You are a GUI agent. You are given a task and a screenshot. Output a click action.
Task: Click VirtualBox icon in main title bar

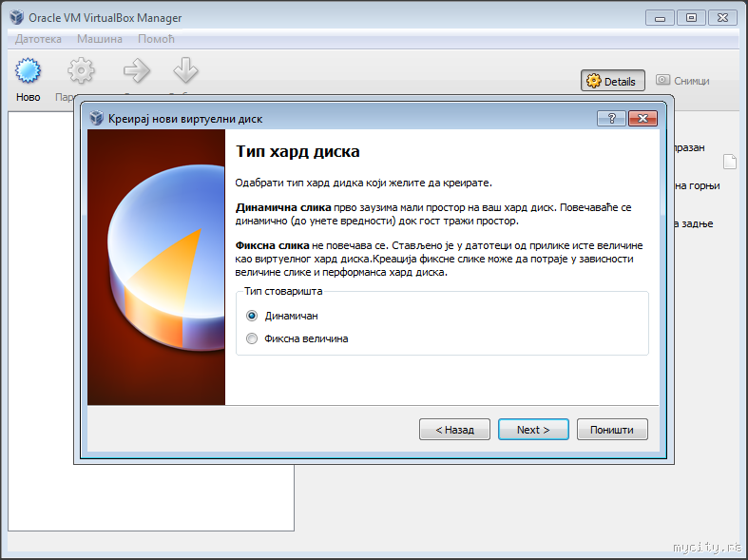point(17,18)
